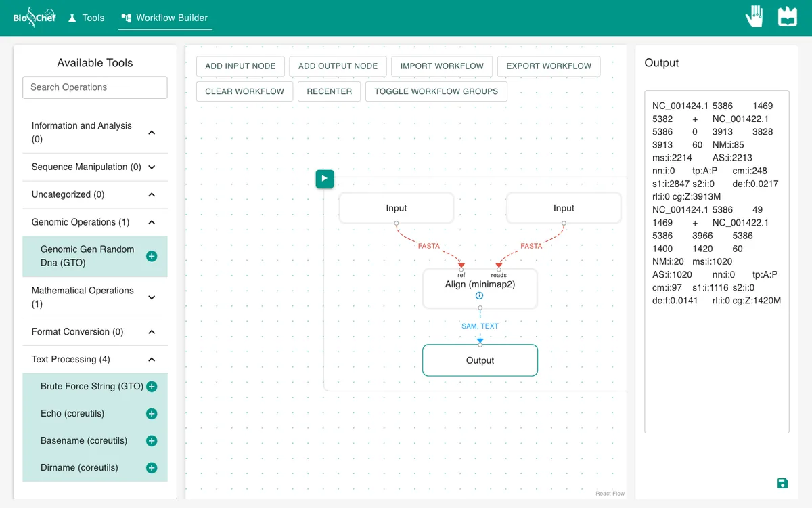Add Brute Force String (GTO) with plus icon
The image size is (812, 508).
(152, 387)
